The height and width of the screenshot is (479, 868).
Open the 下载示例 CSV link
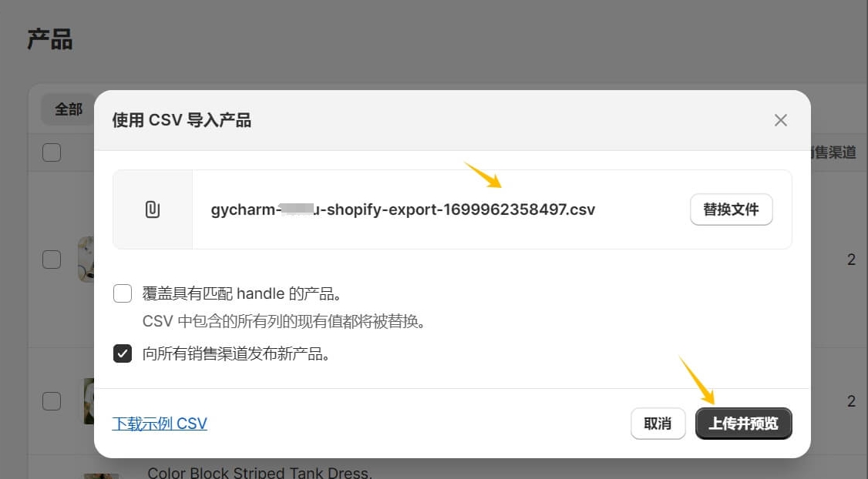[x=160, y=424]
